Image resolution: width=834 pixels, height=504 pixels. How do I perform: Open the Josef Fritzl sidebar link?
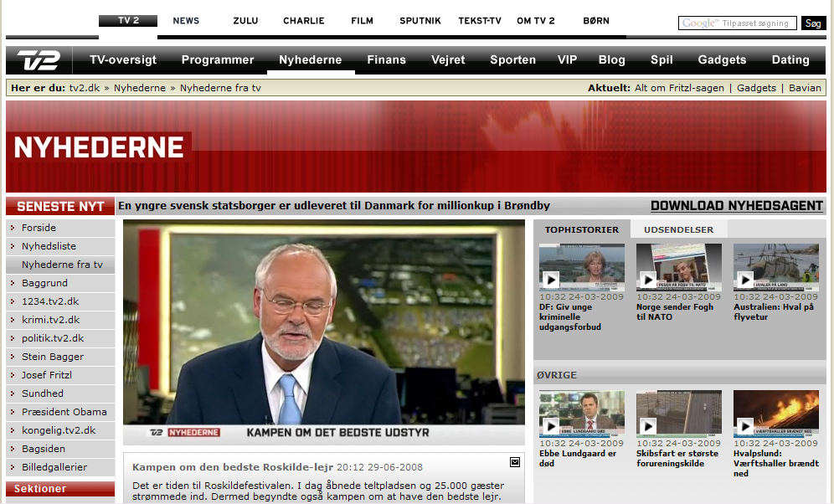click(x=60, y=375)
